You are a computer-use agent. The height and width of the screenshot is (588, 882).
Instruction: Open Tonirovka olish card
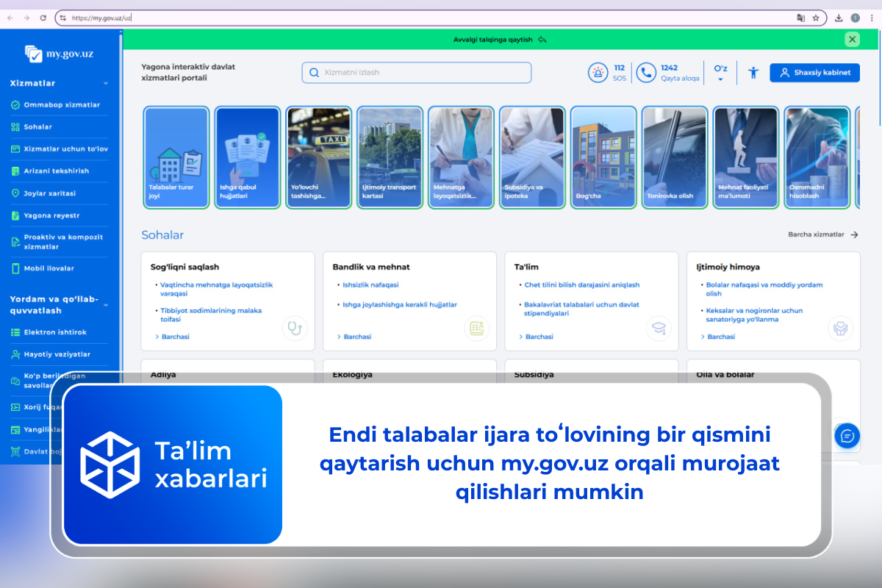675,157
